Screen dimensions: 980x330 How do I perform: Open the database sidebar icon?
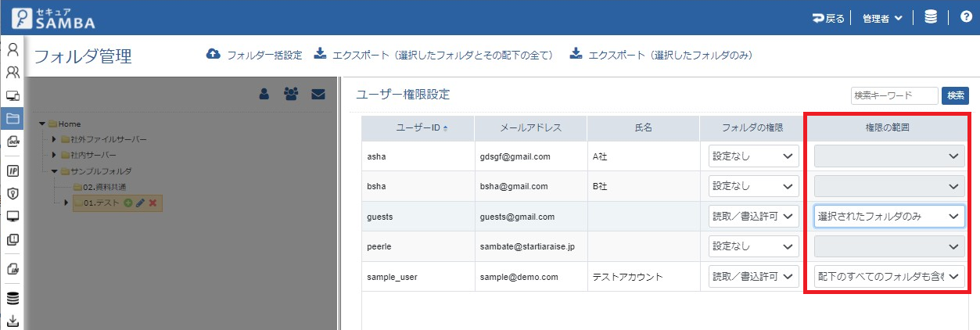(13, 298)
